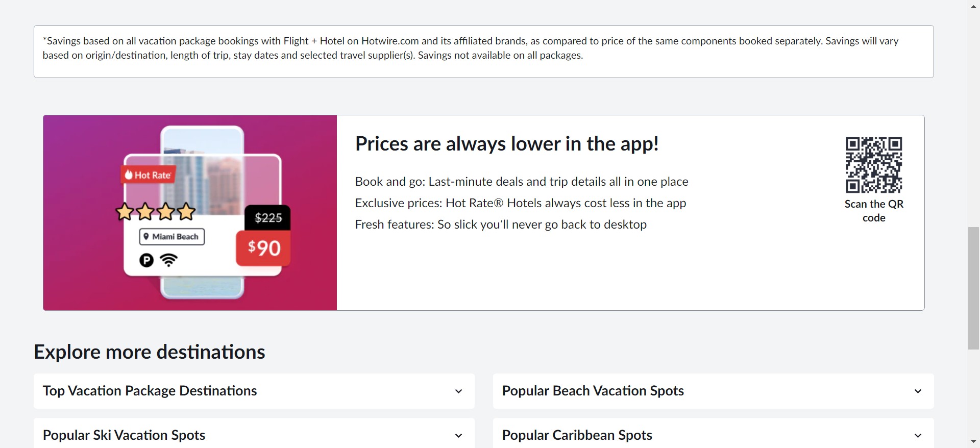Click the QR code image
Image resolution: width=980 pixels, height=448 pixels.
coord(873,165)
